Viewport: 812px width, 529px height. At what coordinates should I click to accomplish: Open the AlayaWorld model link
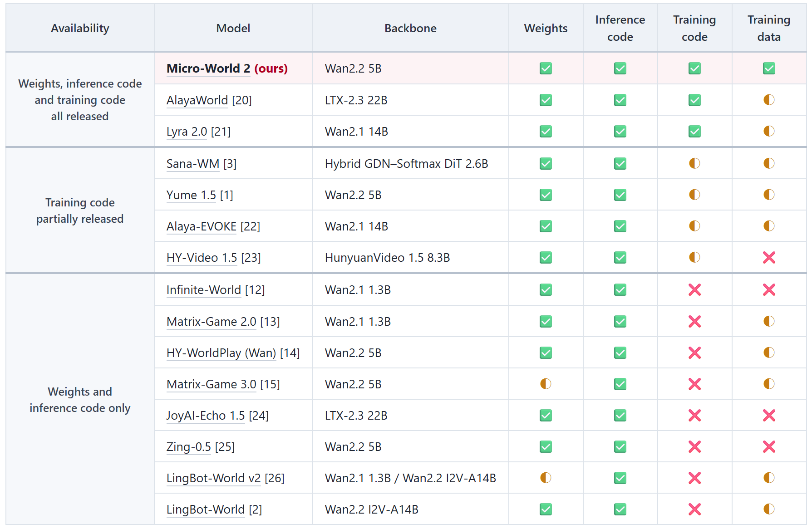197,100
